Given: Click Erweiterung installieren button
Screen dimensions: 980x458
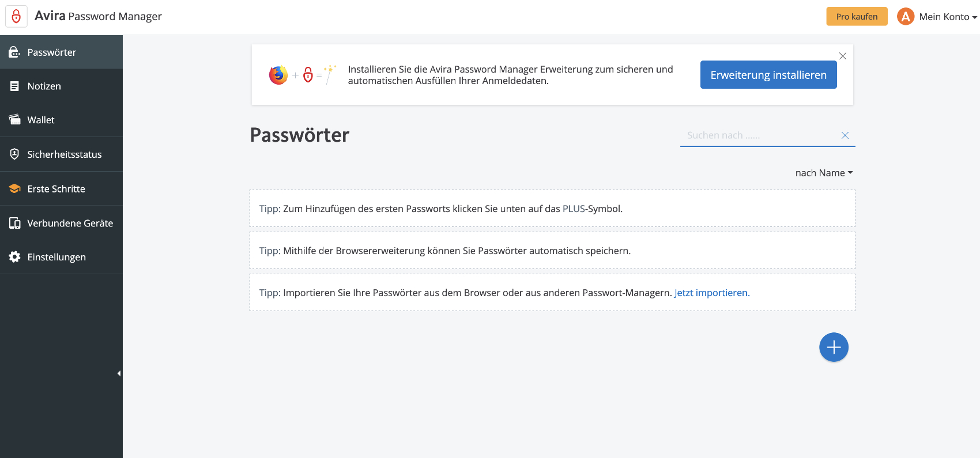Looking at the screenshot, I should coord(768,75).
